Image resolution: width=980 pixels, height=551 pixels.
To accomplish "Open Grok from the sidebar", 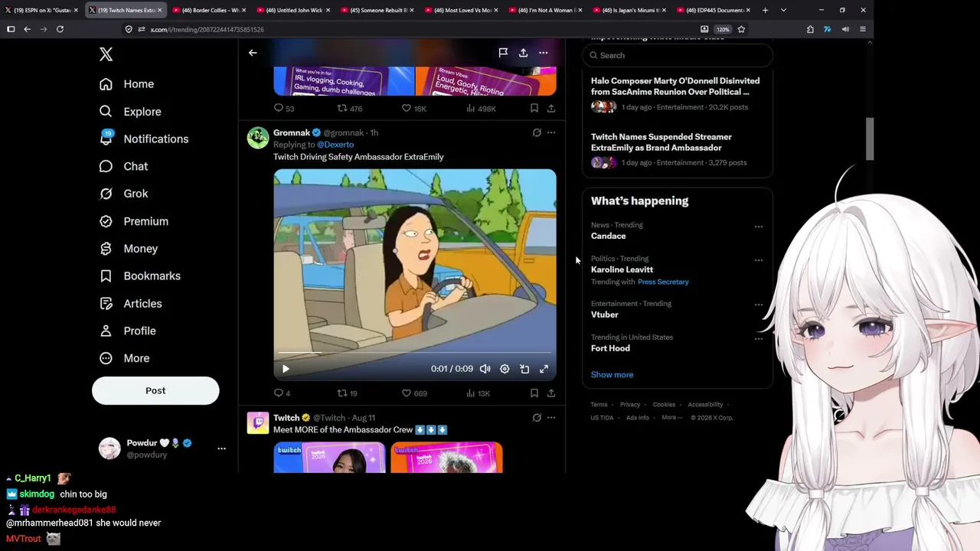I will (124, 194).
